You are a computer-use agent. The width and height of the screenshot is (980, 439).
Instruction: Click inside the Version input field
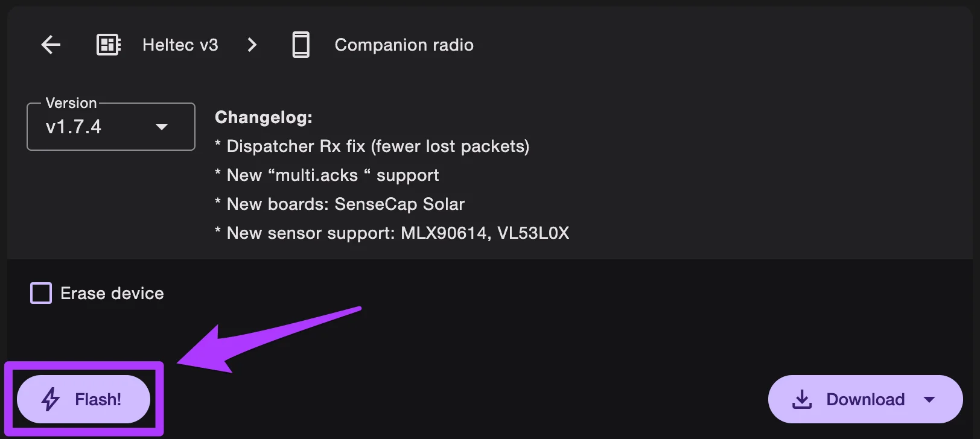click(x=84, y=127)
